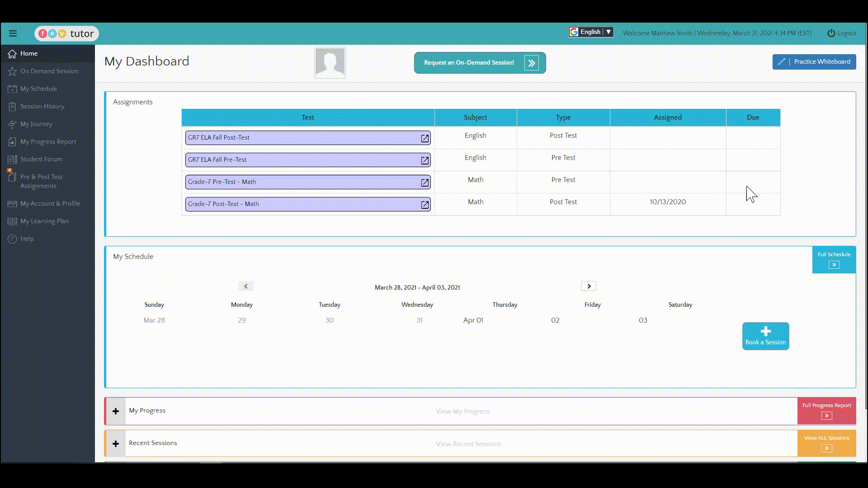
Task: Expand the Recent Sessions section
Action: tap(116, 444)
